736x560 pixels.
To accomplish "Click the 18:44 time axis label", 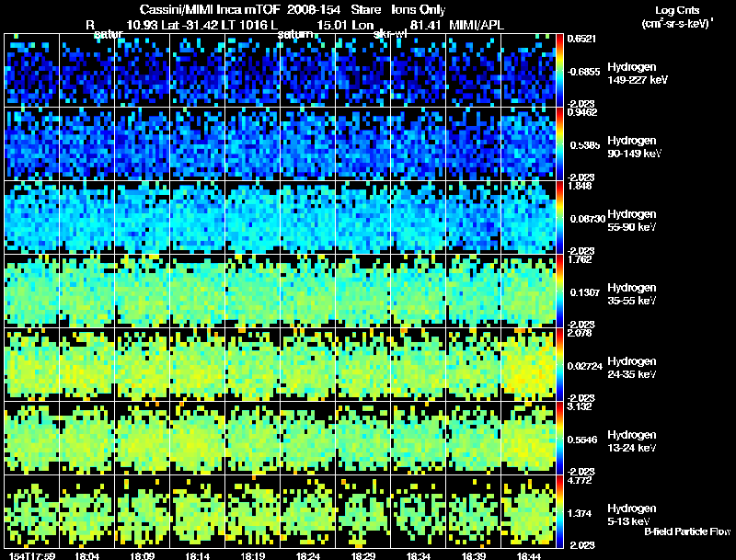I will pyautogui.click(x=528, y=555).
